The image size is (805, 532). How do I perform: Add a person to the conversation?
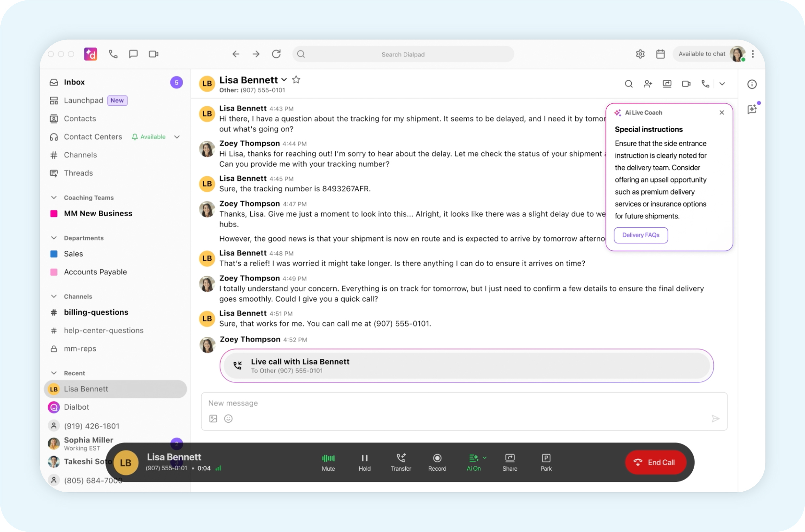648,84
